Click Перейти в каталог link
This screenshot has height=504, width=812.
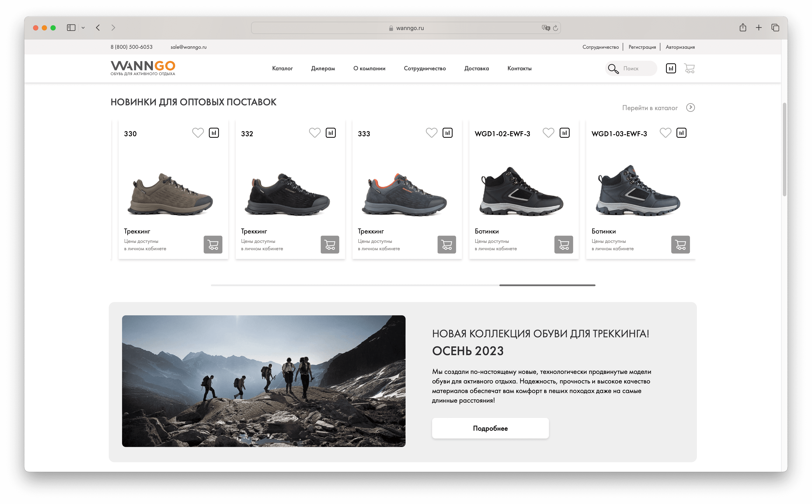pos(650,108)
